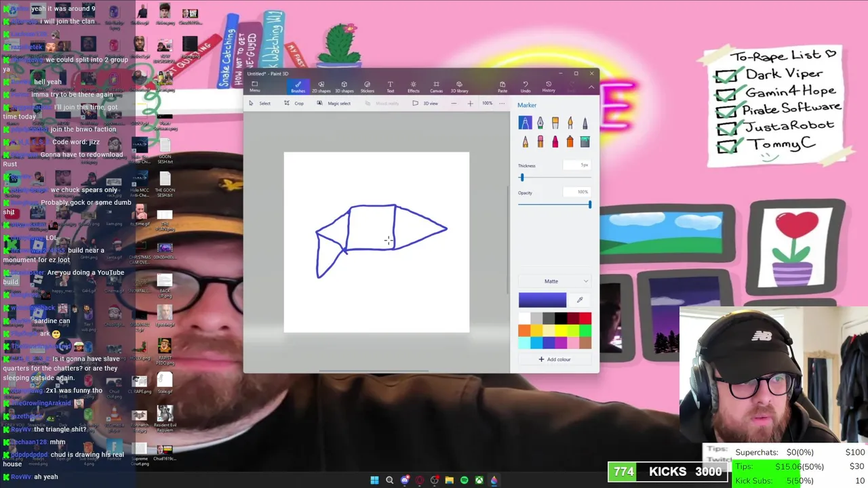Image resolution: width=868 pixels, height=488 pixels.
Task: Click the Paste button
Action: [x=502, y=87]
